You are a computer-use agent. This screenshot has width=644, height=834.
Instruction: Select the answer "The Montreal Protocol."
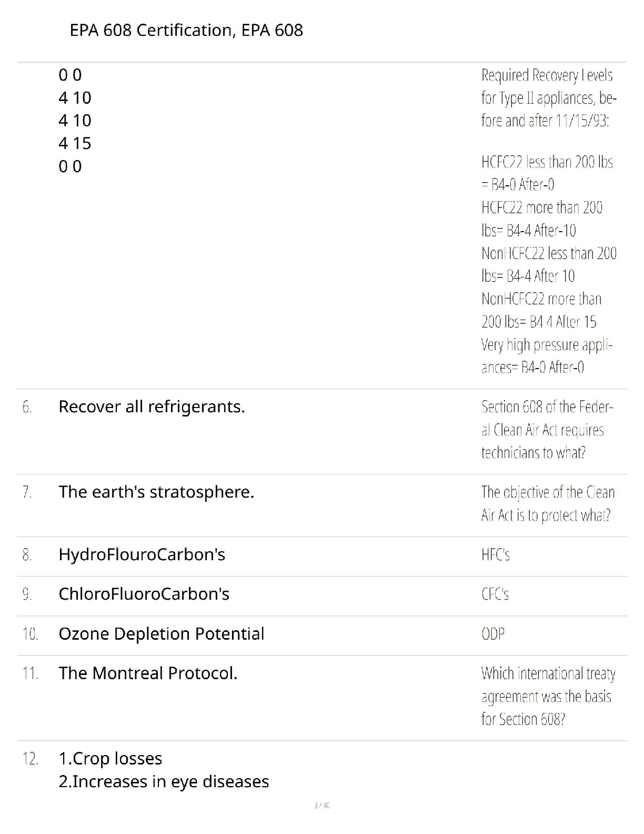(148, 673)
